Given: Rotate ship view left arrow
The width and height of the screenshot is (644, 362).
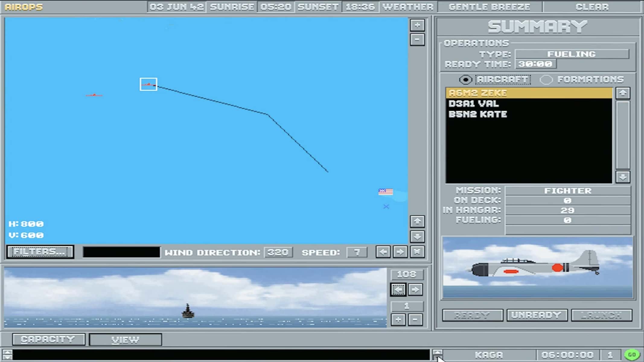Looking at the screenshot, I should click(x=398, y=290).
